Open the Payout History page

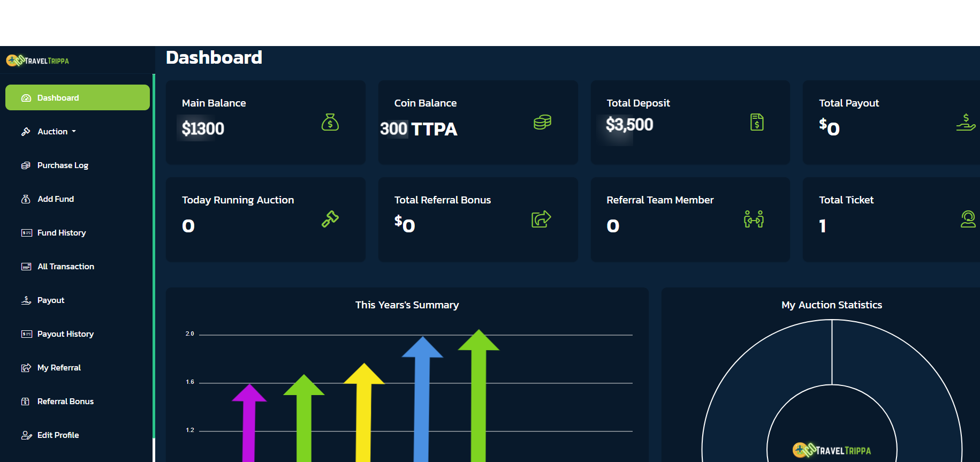[x=65, y=334]
